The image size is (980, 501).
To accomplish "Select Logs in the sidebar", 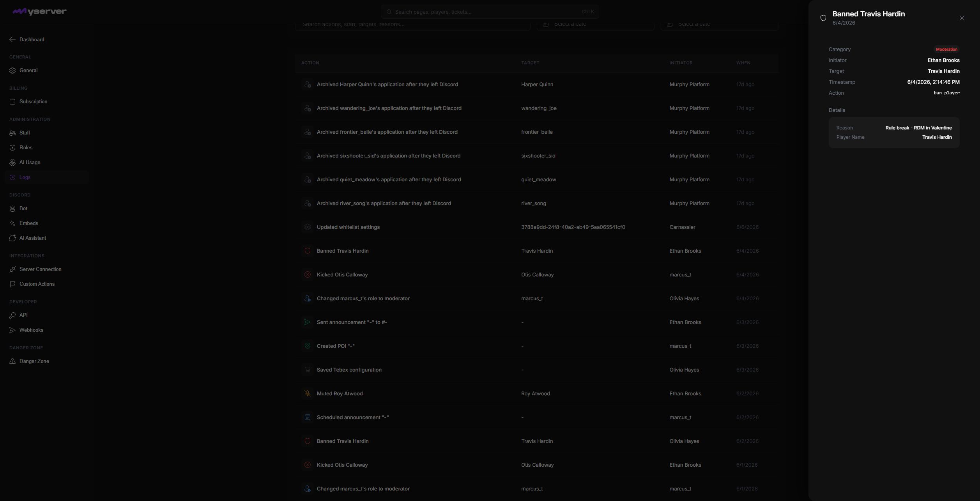I will [x=47, y=177].
